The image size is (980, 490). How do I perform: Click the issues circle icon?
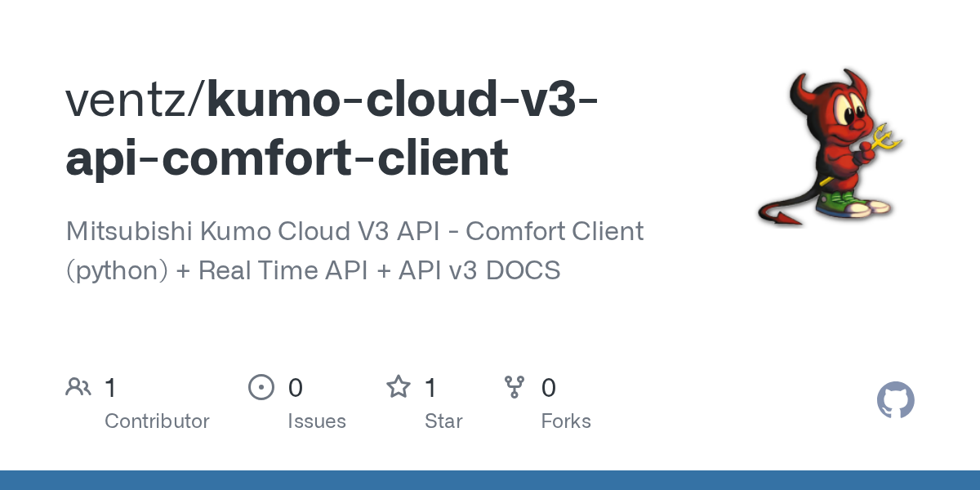point(261,387)
